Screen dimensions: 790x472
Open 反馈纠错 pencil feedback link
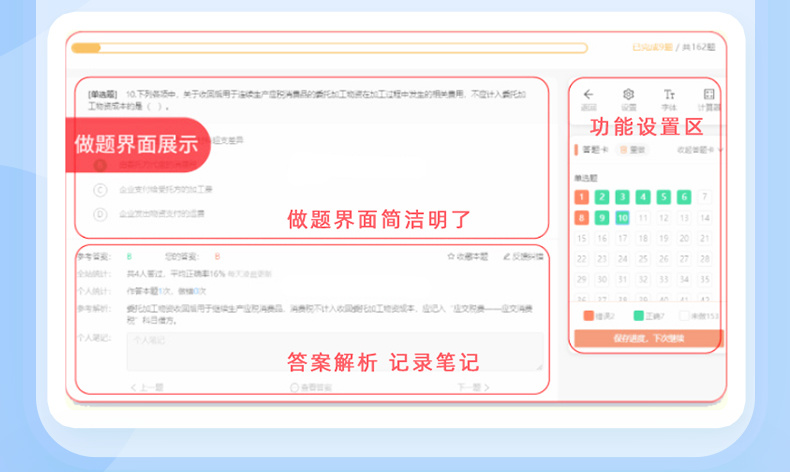(x=523, y=256)
